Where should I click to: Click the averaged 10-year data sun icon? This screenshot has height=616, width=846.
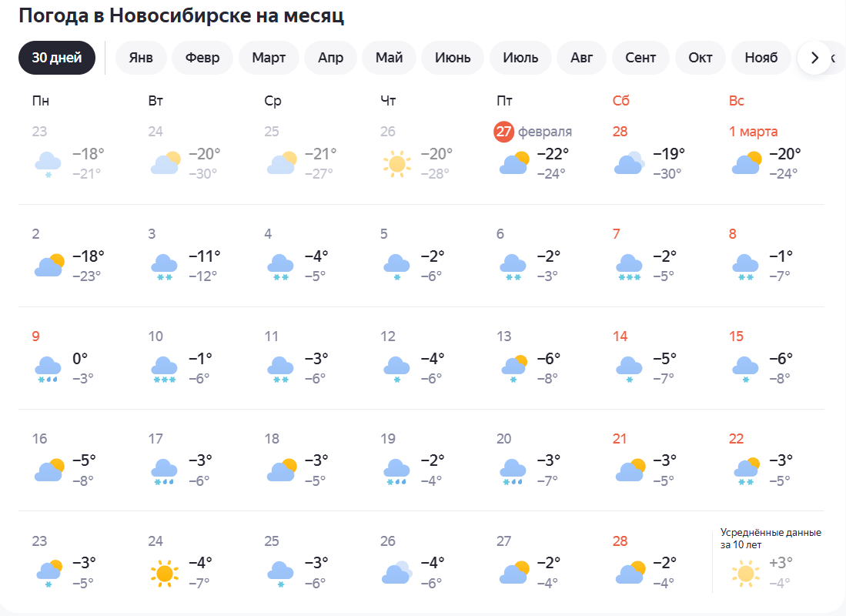coord(745,572)
